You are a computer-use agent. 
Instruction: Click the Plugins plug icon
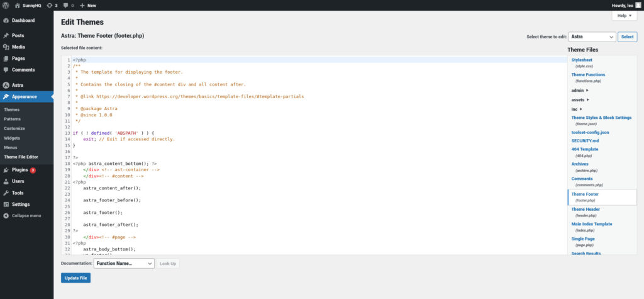6,170
